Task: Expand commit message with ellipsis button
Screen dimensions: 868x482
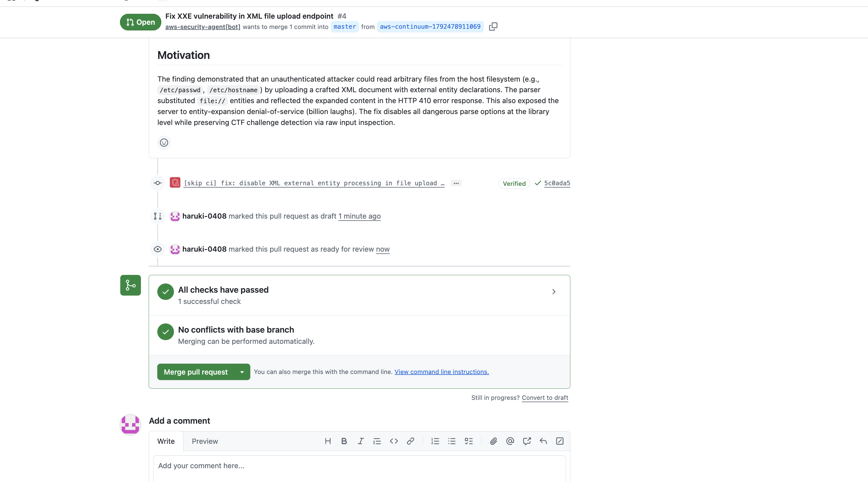Action: pos(456,183)
